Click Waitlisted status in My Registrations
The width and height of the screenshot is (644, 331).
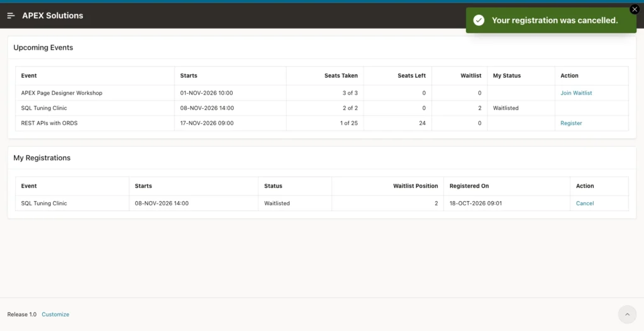click(277, 203)
